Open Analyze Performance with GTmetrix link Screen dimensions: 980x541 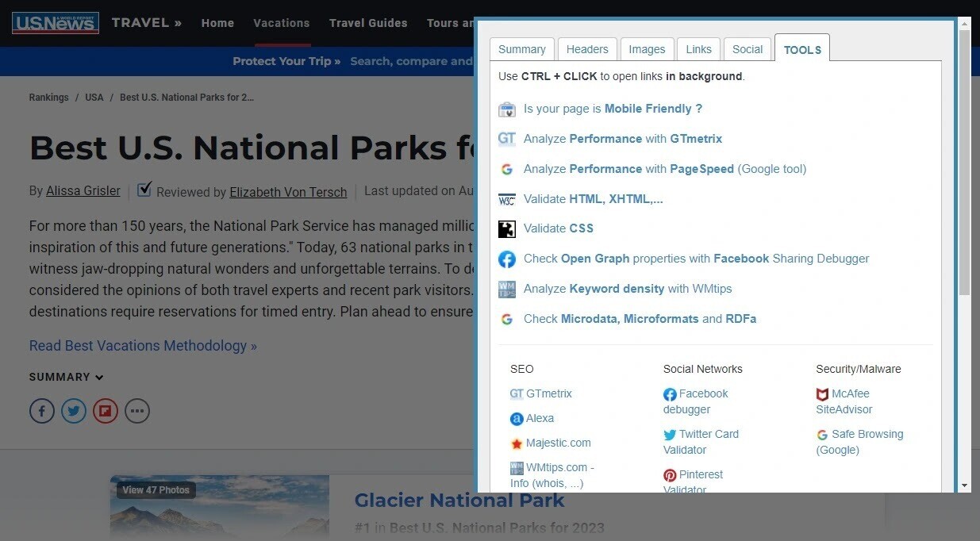click(623, 139)
